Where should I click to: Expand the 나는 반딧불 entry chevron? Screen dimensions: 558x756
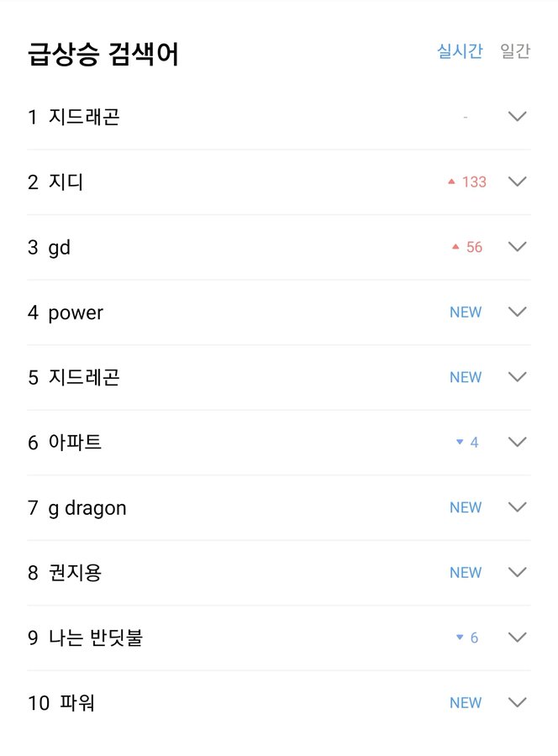(x=517, y=637)
